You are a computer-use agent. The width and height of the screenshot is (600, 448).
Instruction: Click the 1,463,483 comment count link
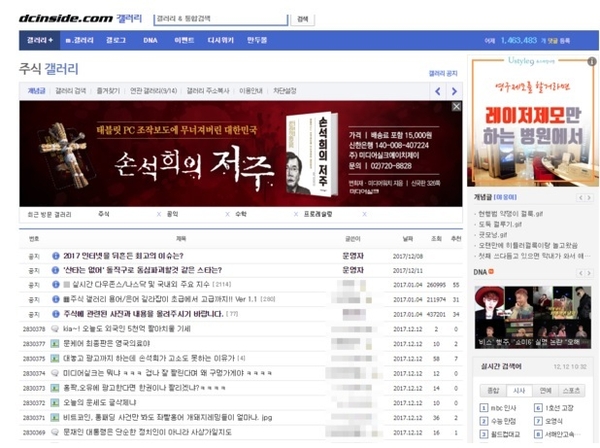click(x=518, y=40)
